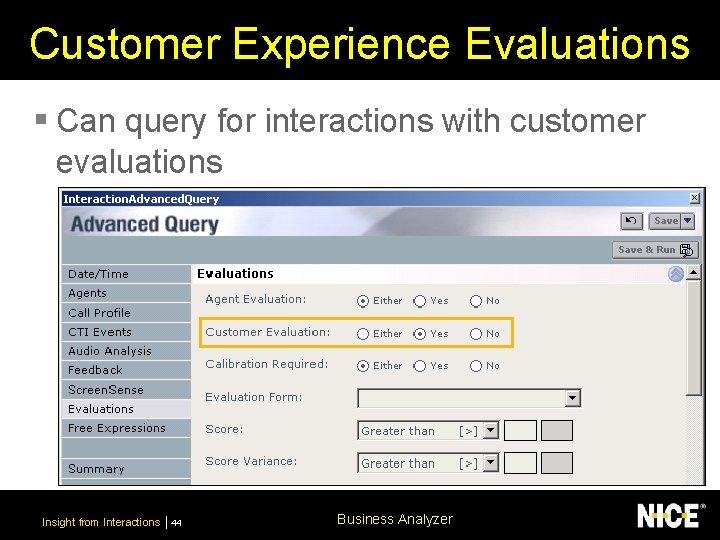
Task: Select Either for Customer Evaluation
Action: (x=363, y=334)
